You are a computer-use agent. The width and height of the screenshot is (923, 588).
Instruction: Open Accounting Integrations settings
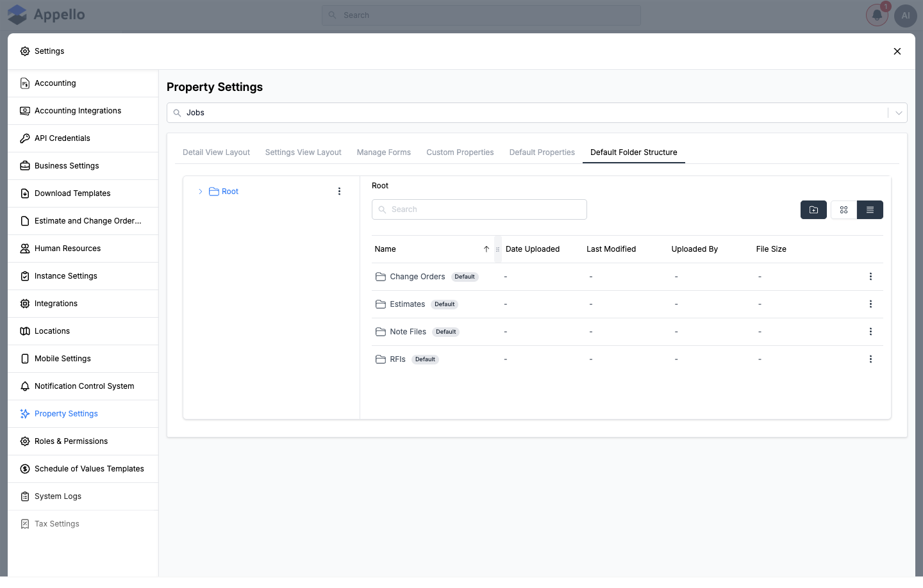click(83, 111)
